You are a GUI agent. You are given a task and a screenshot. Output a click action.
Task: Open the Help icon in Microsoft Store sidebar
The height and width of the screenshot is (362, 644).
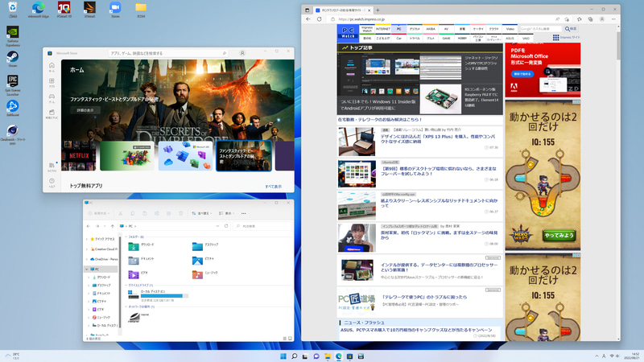(52, 181)
